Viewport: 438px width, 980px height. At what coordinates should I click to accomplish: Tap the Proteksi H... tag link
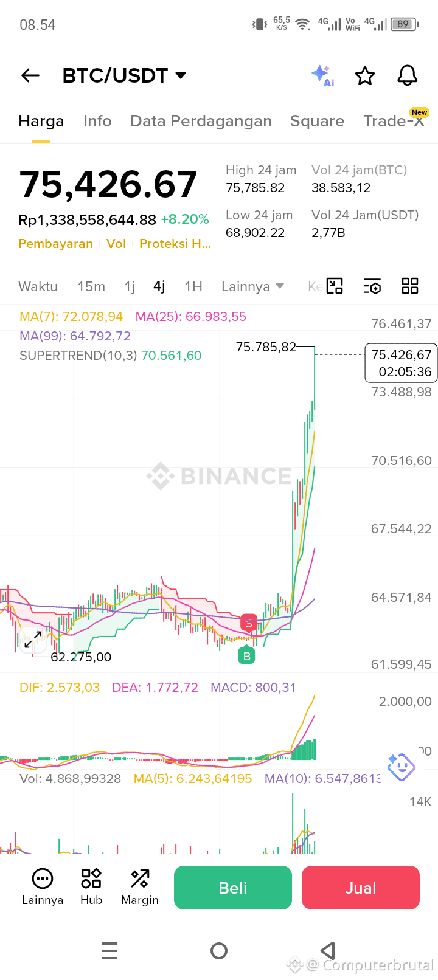[175, 244]
